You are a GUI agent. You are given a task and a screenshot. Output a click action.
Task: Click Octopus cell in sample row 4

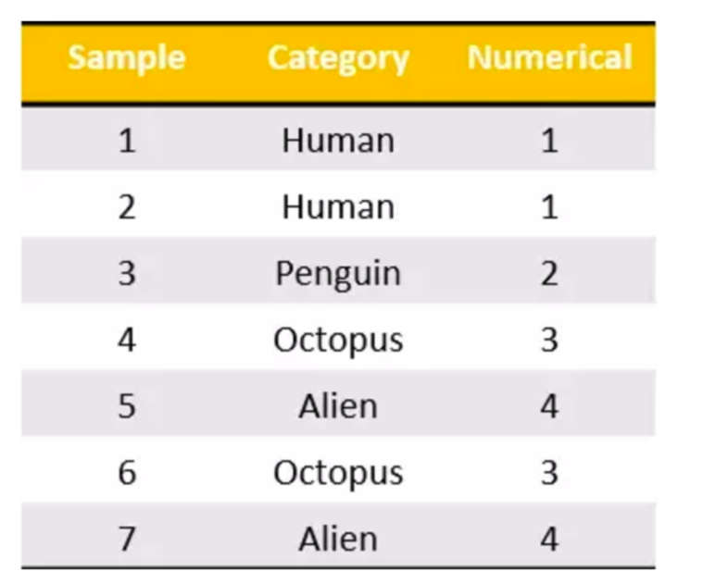[x=338, y=341]
